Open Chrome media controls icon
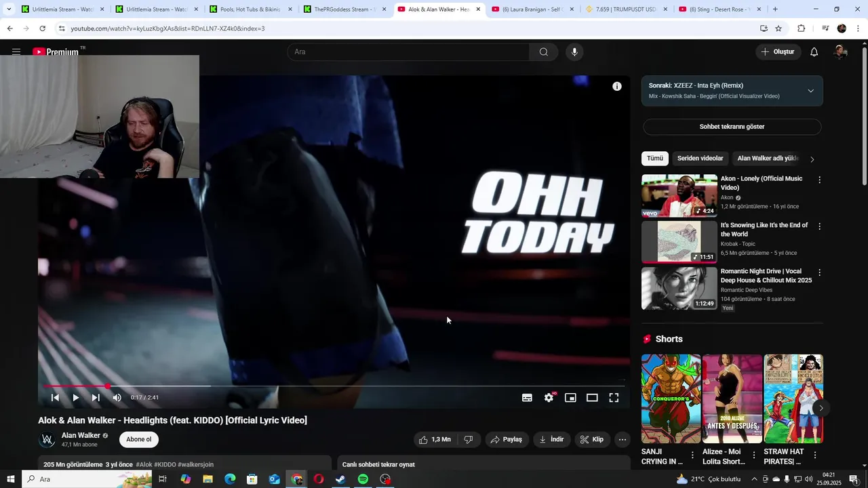This screenshot has height=488, width=868. point(825,28)
